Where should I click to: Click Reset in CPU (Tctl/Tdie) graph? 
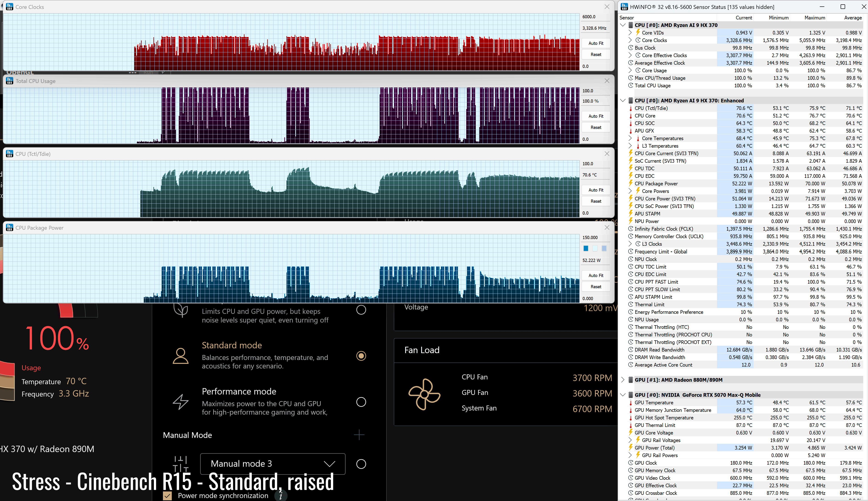[x=596, y=201]
